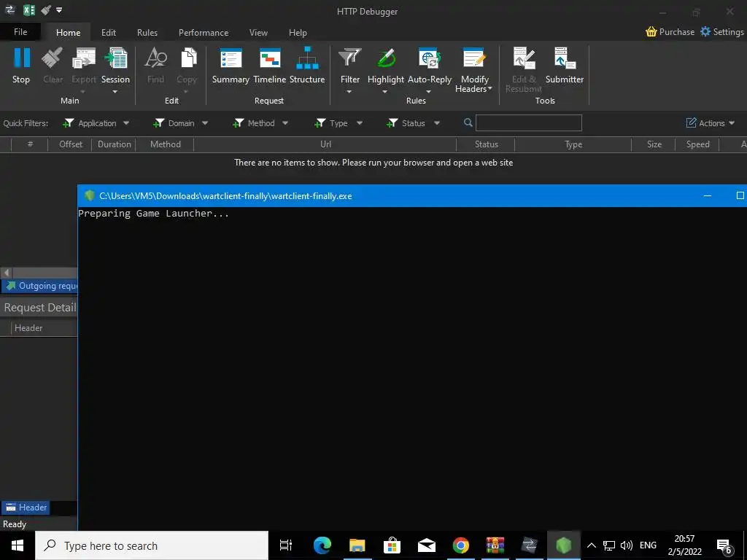Sort by the Url column header
The width and height of the screenshot is (747, 560).
click(x=325, y=144)
